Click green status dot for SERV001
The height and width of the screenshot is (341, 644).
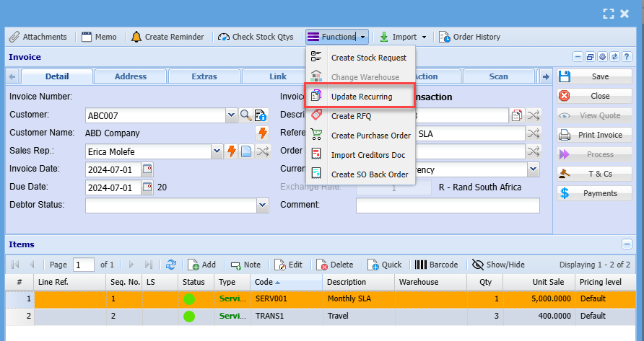pos(189,298)
